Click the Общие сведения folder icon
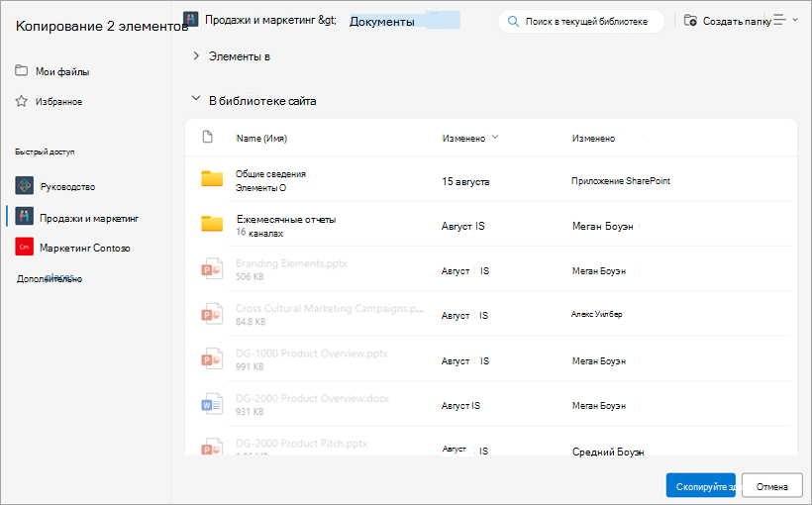The width and height of the screenshot is (812, 505). [x=212, y=178]
